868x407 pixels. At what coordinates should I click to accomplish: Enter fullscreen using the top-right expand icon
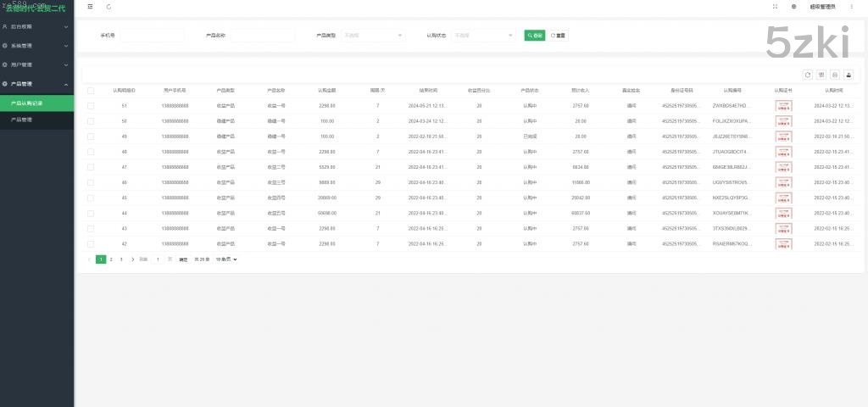[776, 7]
